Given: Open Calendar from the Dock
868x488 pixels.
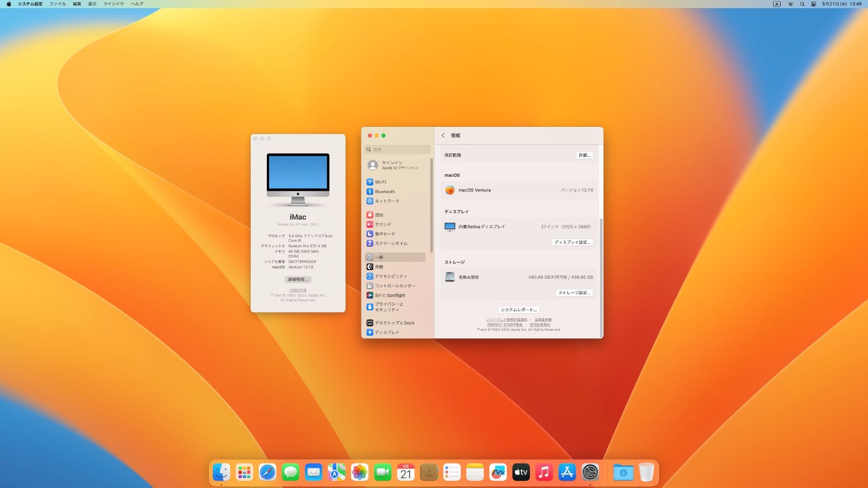Looking at the screenshot, I should (406, 472).
